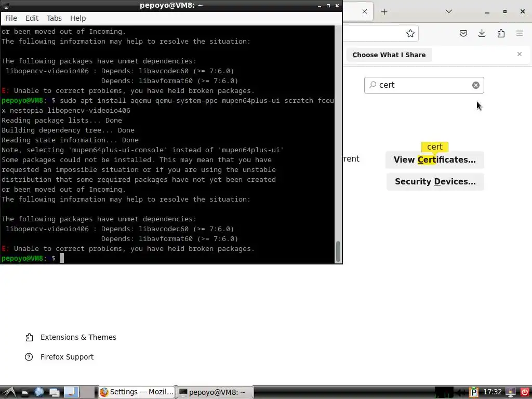532x399 pixels.
Task: Expand the list all tabs chevron
Action: [x=448, y=11]
